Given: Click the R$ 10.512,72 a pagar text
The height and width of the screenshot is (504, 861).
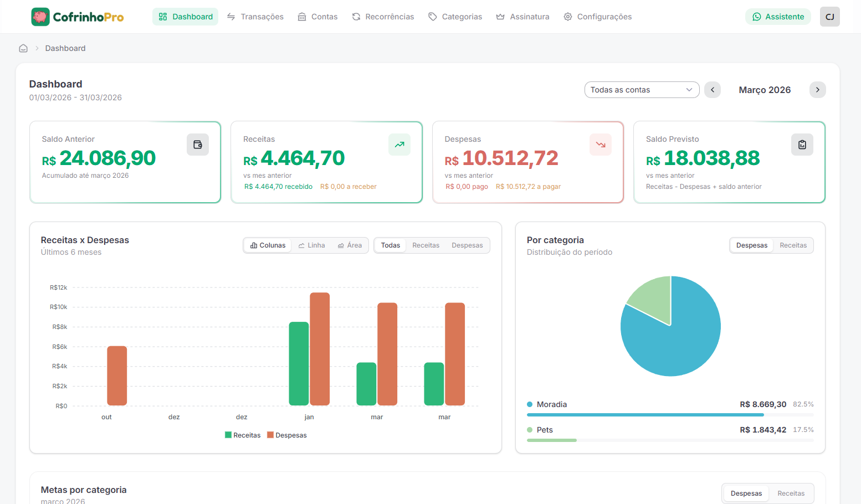Looking at the screenshot, I should click(528, 187).
